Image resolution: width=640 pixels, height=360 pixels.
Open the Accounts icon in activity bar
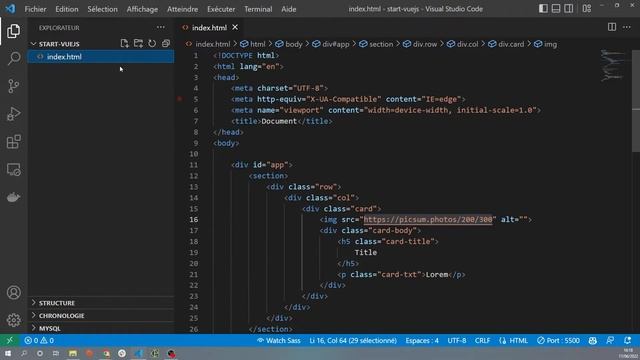tap(13, 293)
